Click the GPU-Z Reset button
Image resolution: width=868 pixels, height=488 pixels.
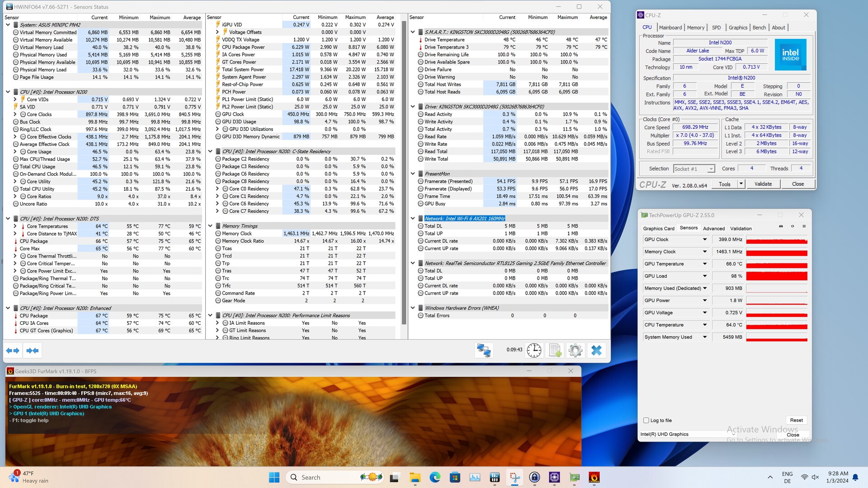(x=796, y=420)
